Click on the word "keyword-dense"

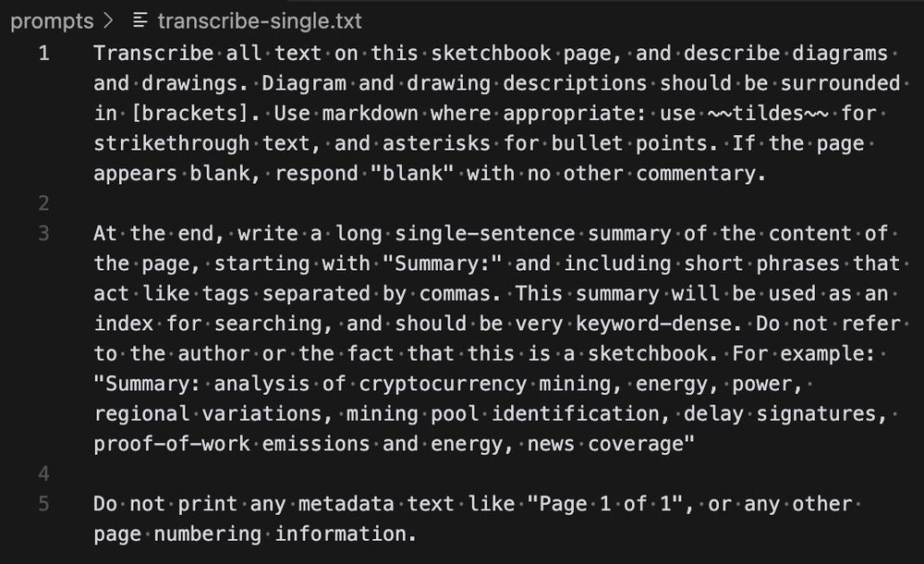pos(647,324)
